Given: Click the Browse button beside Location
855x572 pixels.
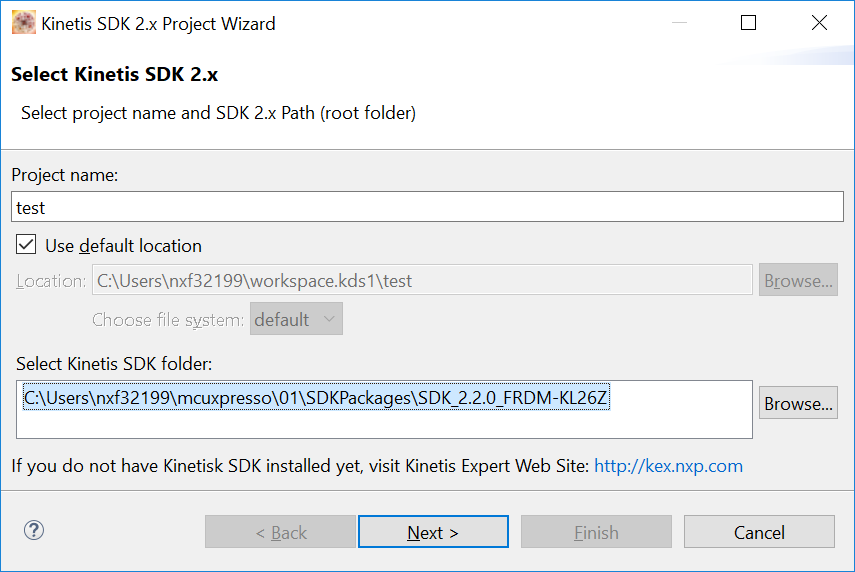Looking at the screenshot, I should click(x=798, y=281).
